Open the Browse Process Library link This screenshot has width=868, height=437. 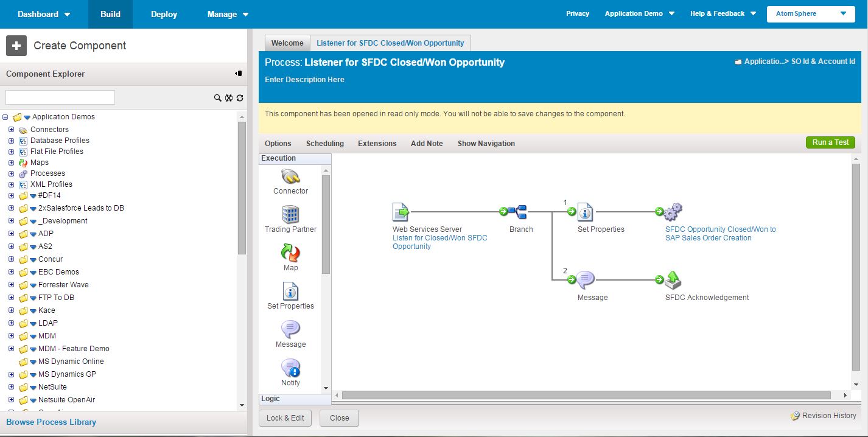point(51,422)
